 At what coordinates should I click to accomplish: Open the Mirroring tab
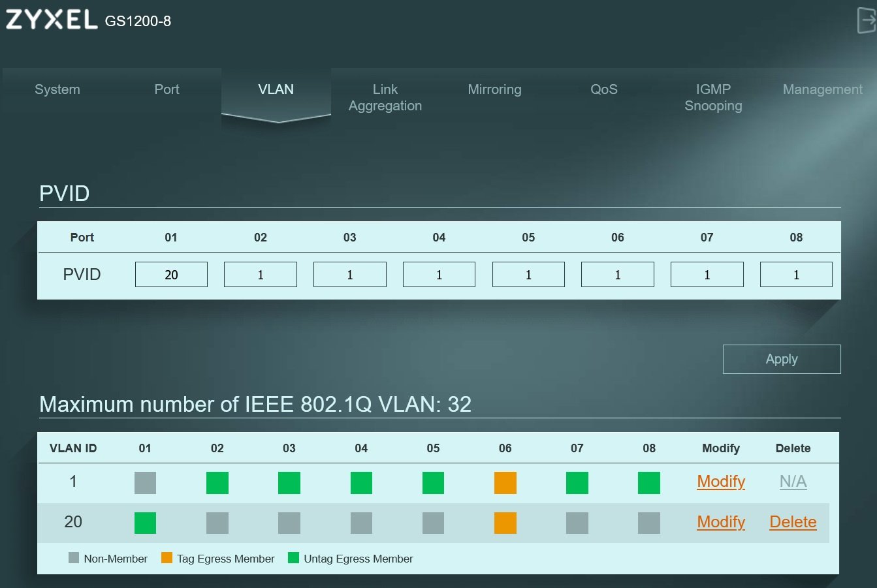[x=494, y=89]
